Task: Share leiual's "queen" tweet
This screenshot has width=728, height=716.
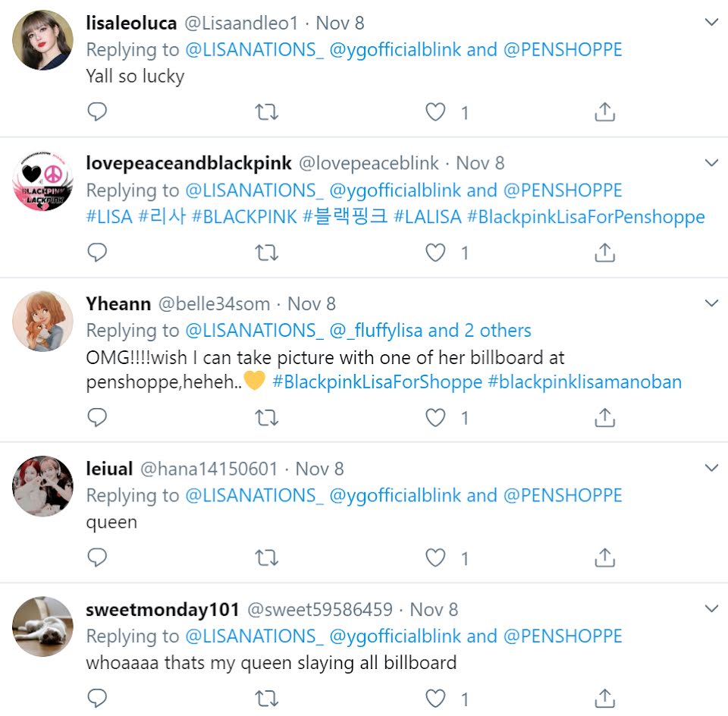Action: pos(604,557)
